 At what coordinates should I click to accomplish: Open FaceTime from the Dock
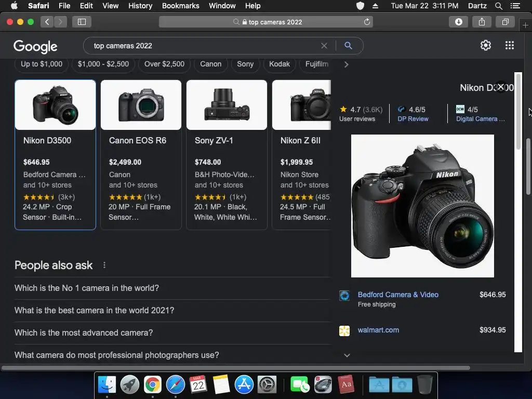(x=300, y=384)
